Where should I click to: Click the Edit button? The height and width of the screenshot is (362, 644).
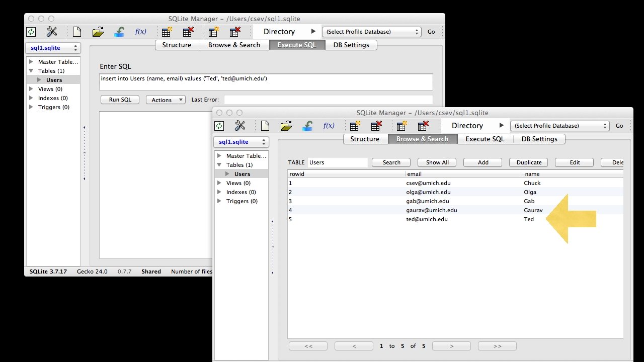pyautogui.click(x=575, y=162)
